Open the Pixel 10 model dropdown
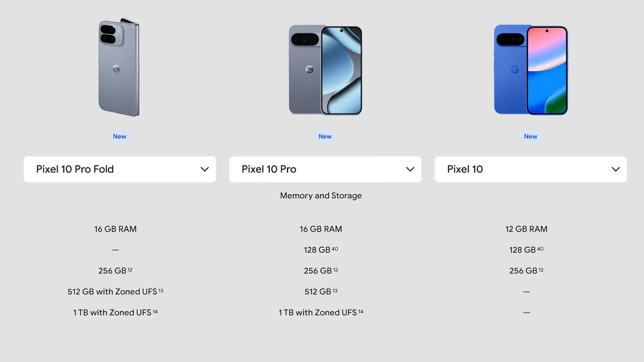Viewport: 644px width, 362px height. click(530, 169)
